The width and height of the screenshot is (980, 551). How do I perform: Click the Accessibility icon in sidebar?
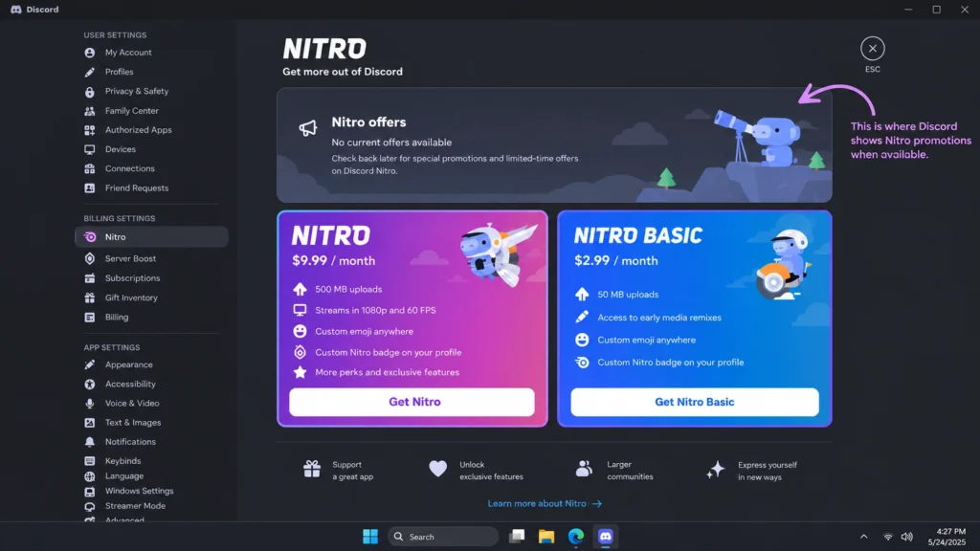tap(90, 385)
